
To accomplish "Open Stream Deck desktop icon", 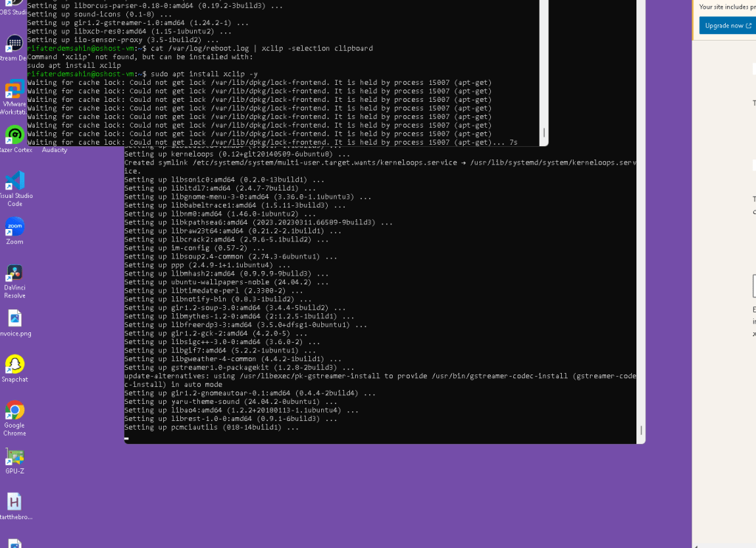I will (x=13, y=48).
